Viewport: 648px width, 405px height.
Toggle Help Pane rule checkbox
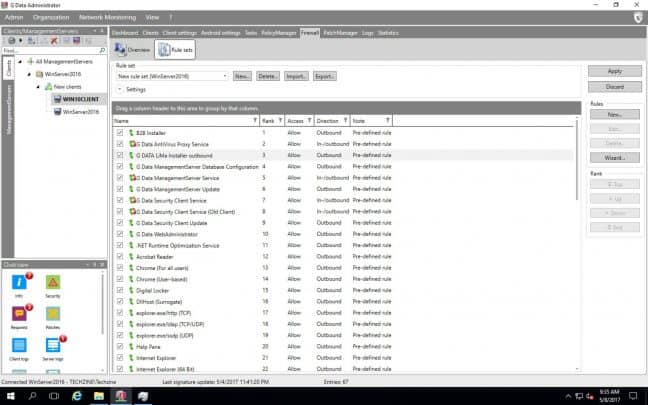tap(120, 346)
